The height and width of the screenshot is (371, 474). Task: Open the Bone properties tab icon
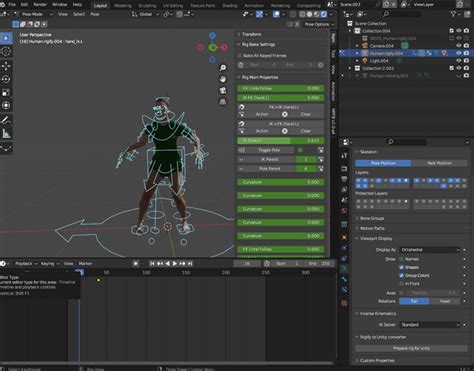click(344, 279)
